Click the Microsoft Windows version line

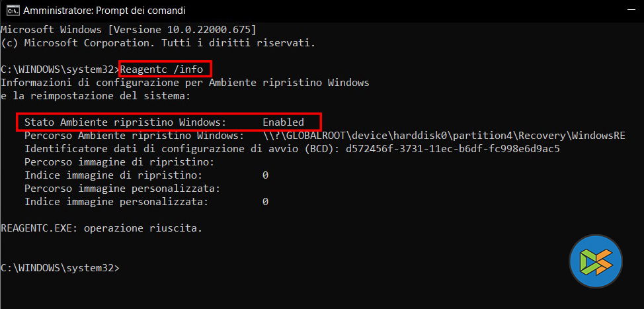128,30
